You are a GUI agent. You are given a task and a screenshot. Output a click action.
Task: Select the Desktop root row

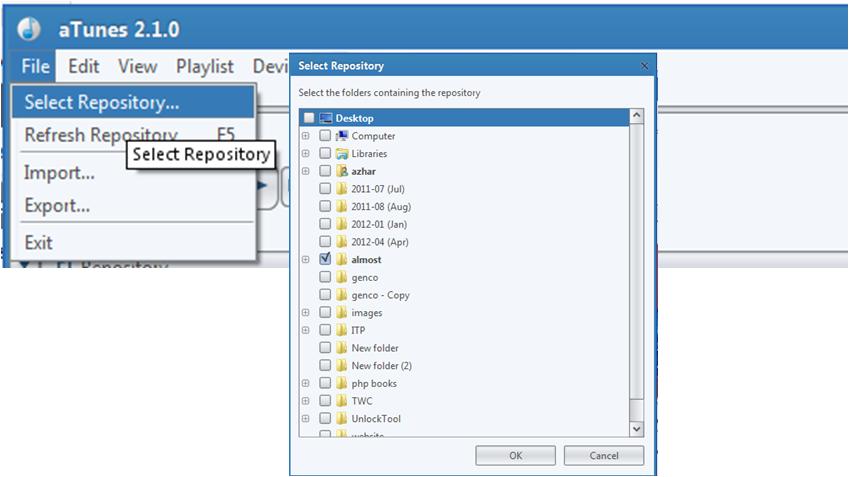tap(465, 118)
